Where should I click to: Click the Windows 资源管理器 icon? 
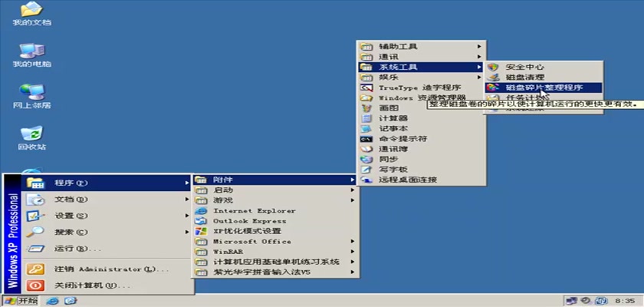click(x=366, y=97)
